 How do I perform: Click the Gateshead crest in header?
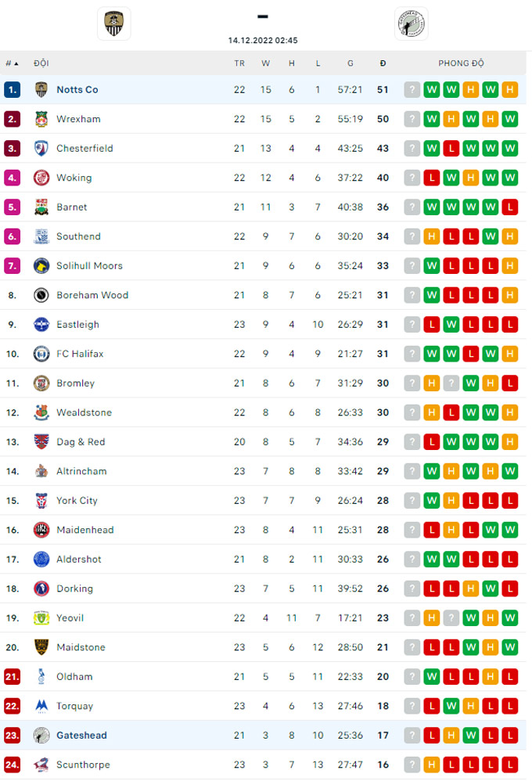[411, 23]
